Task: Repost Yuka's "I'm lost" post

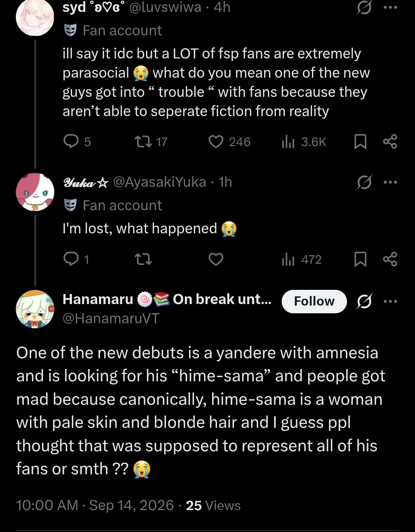Action: [x=144, y=259]
